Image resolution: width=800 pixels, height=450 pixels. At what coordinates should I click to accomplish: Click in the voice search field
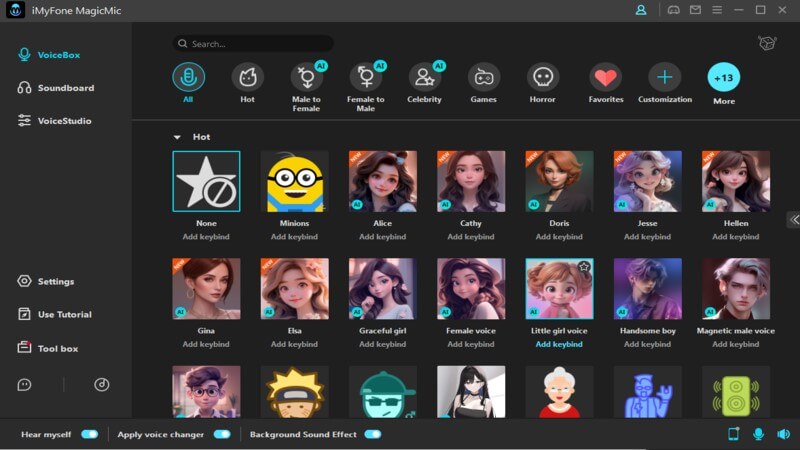[253, 44]
